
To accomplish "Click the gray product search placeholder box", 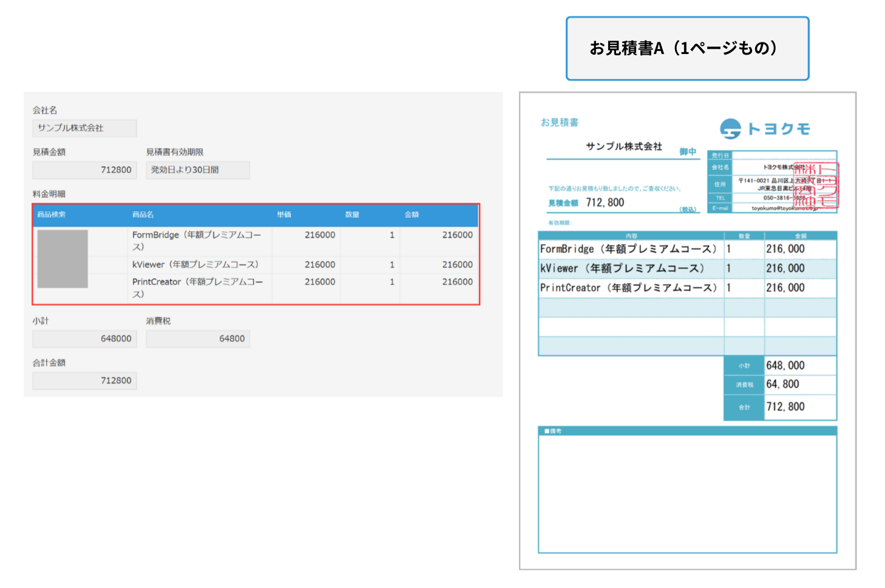I will [x=63, y=259].
